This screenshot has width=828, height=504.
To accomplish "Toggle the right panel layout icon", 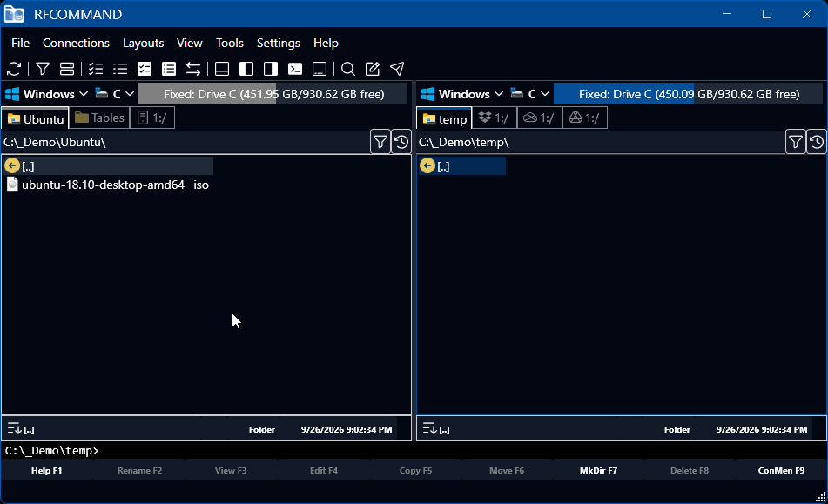I will point(271,69).
